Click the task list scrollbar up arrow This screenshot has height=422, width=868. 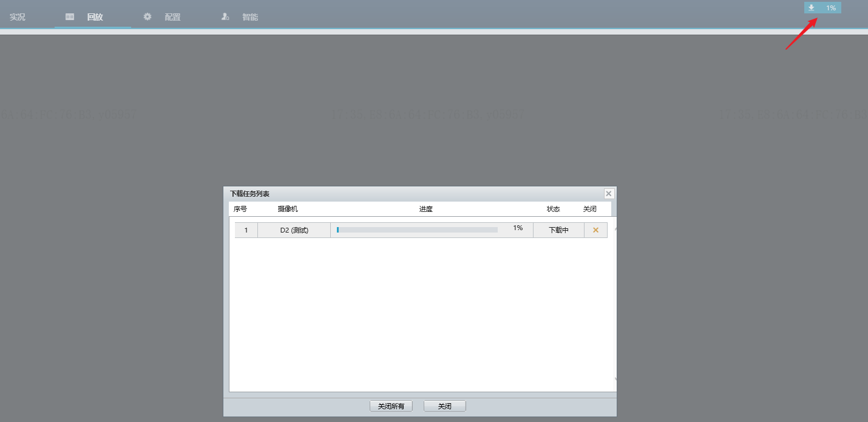point(616,229)
